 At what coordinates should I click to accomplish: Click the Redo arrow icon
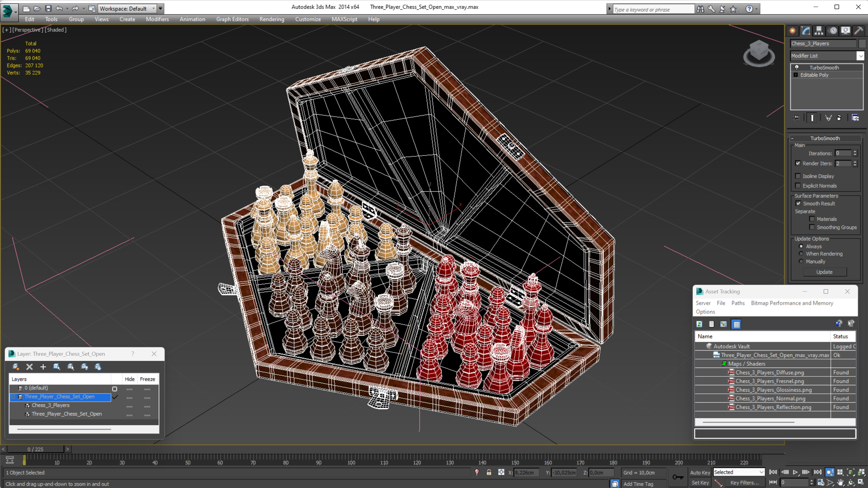point(75,9)
